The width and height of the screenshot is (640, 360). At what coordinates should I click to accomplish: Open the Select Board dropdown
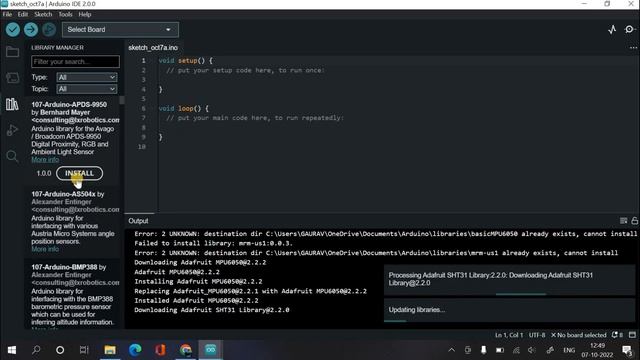tap(120, 29)
